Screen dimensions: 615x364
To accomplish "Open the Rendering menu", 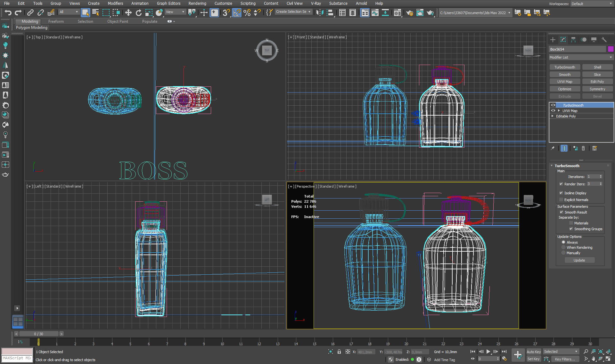I will tap(197, 4).
